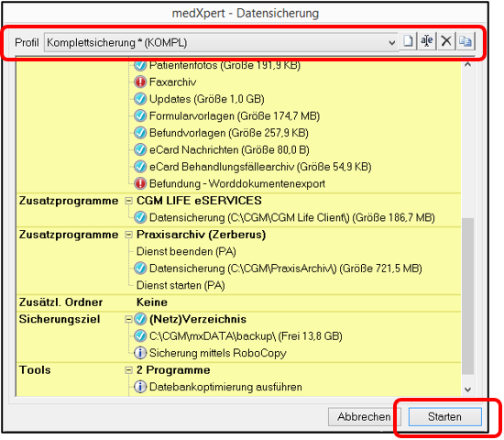The width and height of the screenshot is (504, 440).
Task: Toggle the Patientenfotos checkmark
Action: coord(140,65)
